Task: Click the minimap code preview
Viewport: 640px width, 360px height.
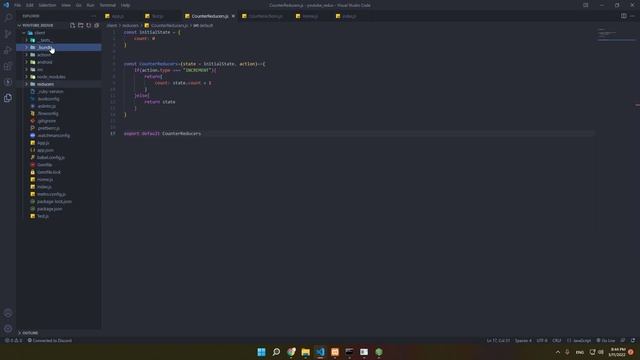Action: 616,35
